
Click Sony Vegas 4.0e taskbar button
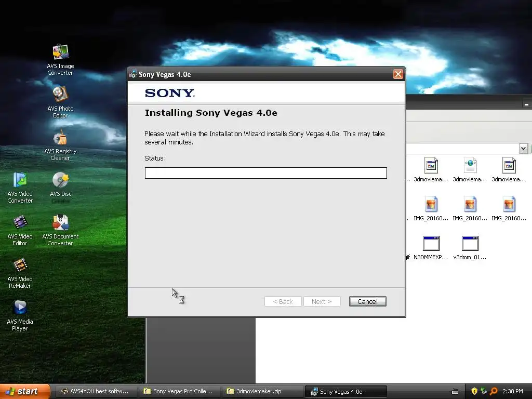click(345, 392)
